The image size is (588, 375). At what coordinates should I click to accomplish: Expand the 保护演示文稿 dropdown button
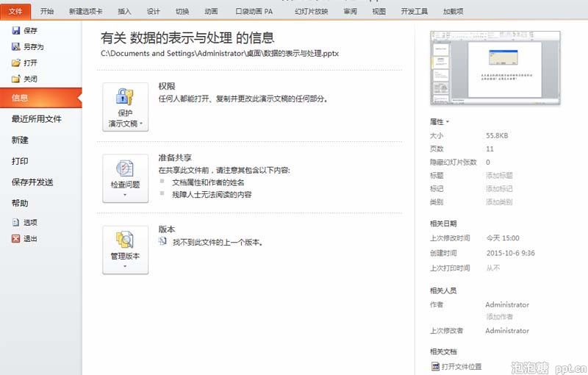(125, 107)
